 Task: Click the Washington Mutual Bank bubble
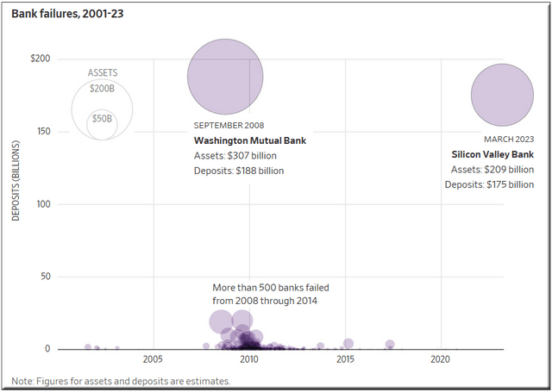[225, 77]
